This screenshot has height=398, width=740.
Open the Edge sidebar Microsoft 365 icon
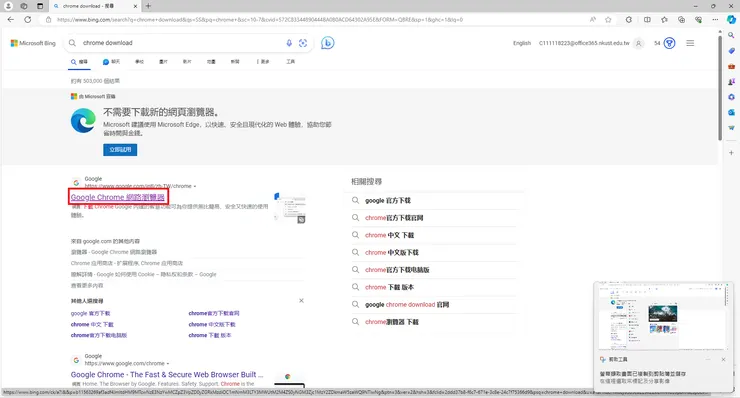[x=731, y=97]
